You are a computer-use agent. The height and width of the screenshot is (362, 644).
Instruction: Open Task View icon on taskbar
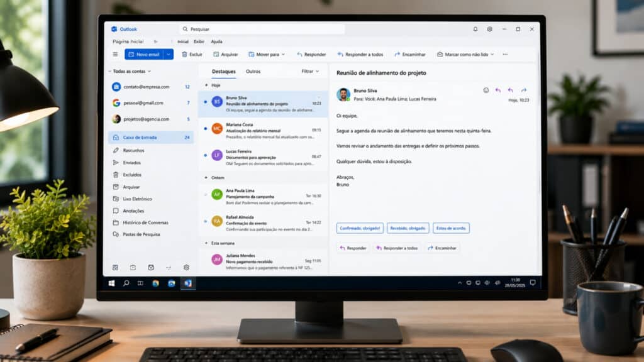[140, 283]
